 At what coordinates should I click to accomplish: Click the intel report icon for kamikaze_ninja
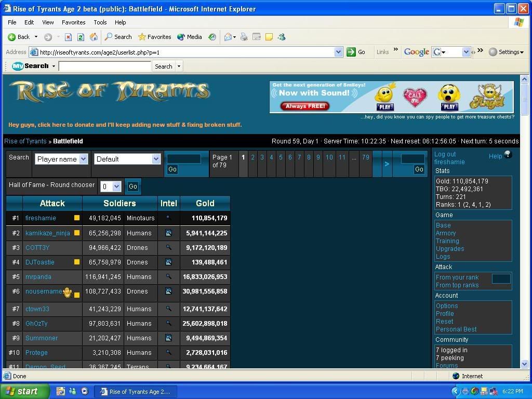pos(169,233)
